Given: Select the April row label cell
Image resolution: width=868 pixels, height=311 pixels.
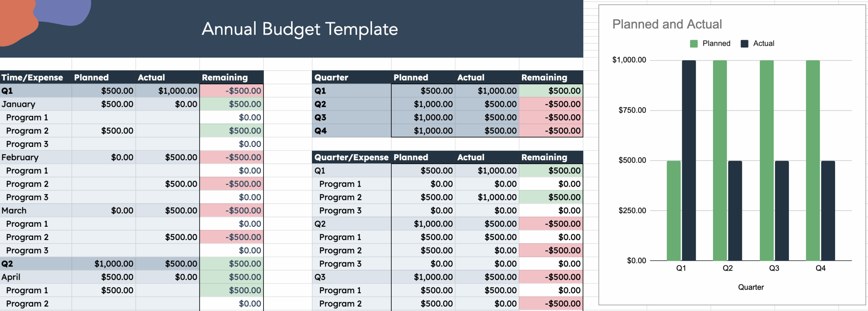Looking at the screenshot, I should coord(11,277).
